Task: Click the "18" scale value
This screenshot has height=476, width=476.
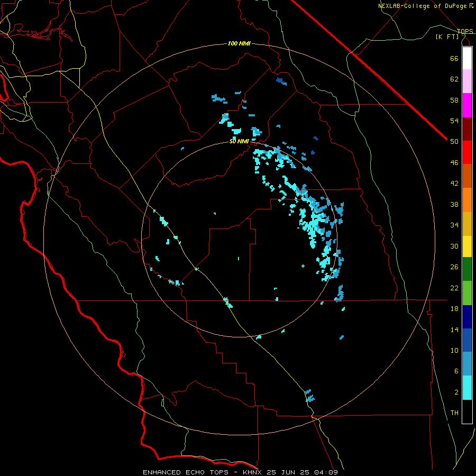Action: pyautogui.click(x=454, y=309)
